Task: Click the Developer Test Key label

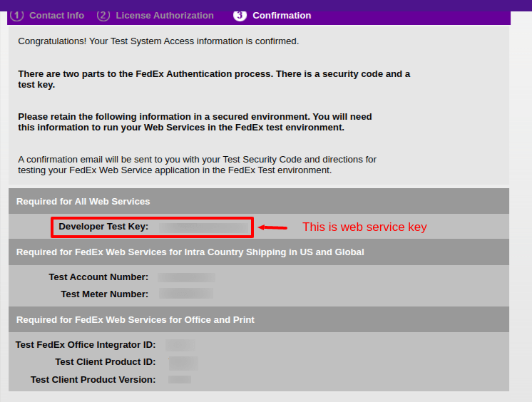Action: 103,227
